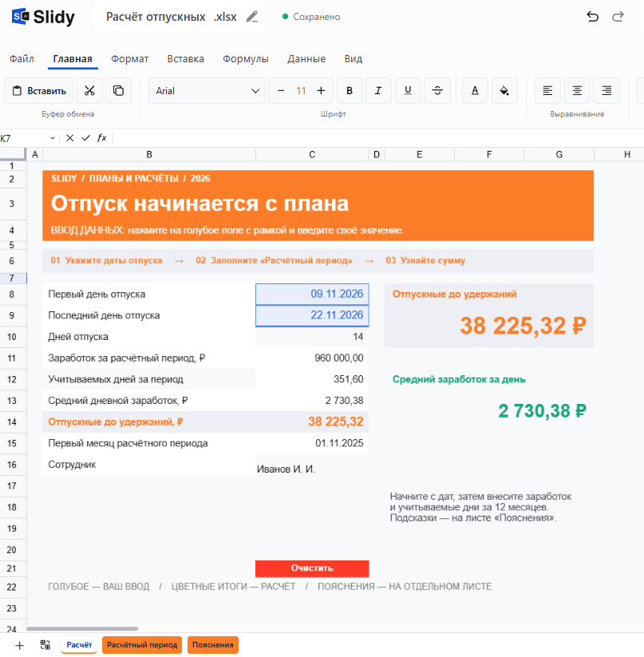Click the Slidy logo icon
This screenshot has height=657, width=644.
20,17
